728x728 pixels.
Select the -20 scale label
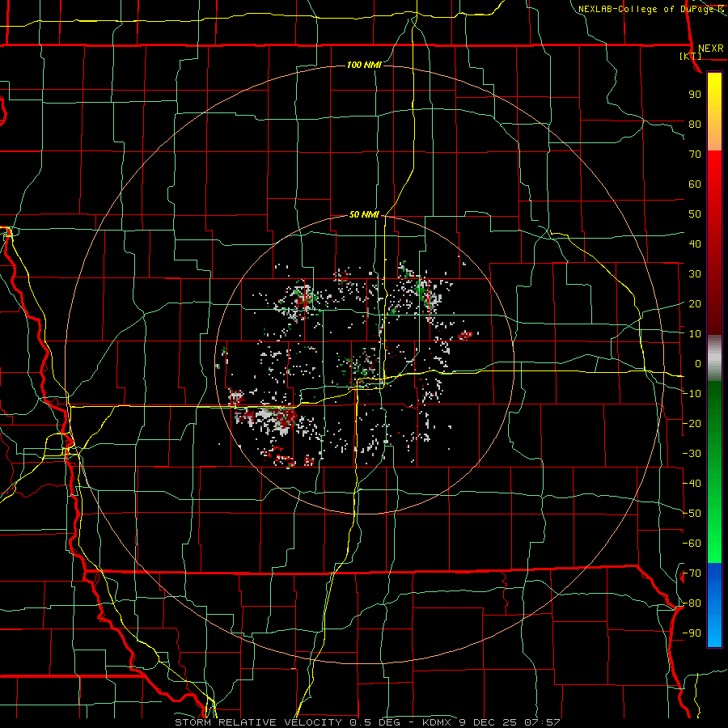(x=692, y=423)
